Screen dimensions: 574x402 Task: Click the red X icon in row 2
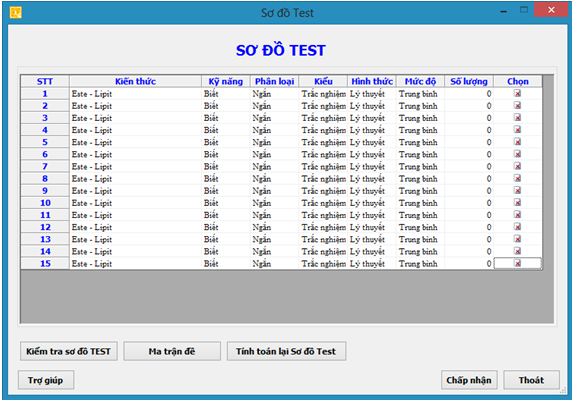(x=517, y=106)
